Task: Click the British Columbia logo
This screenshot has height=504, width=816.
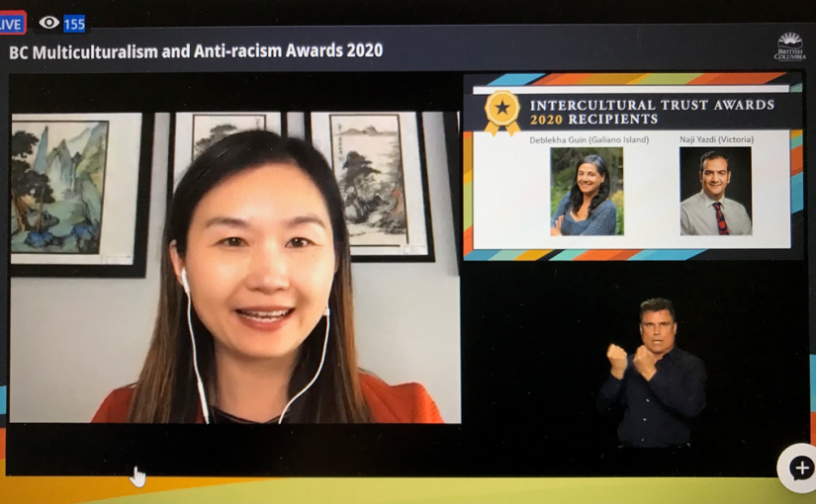Action: click(789, 46)
